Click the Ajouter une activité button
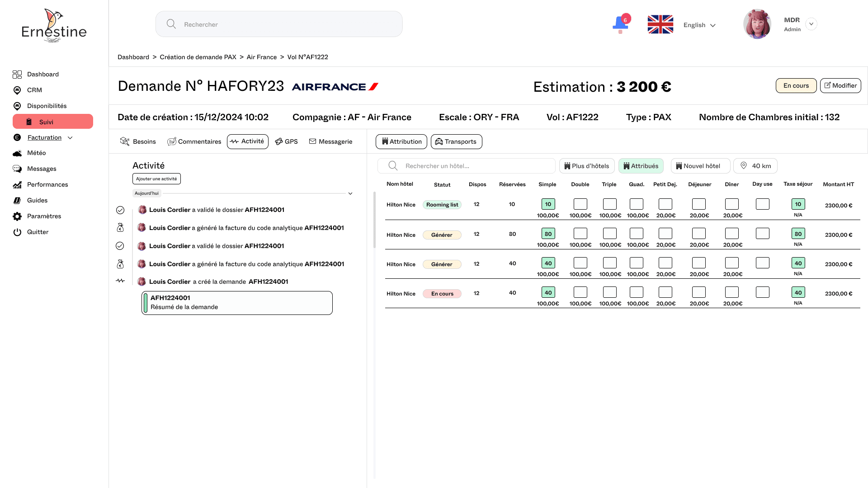 [x=156, y=179]
